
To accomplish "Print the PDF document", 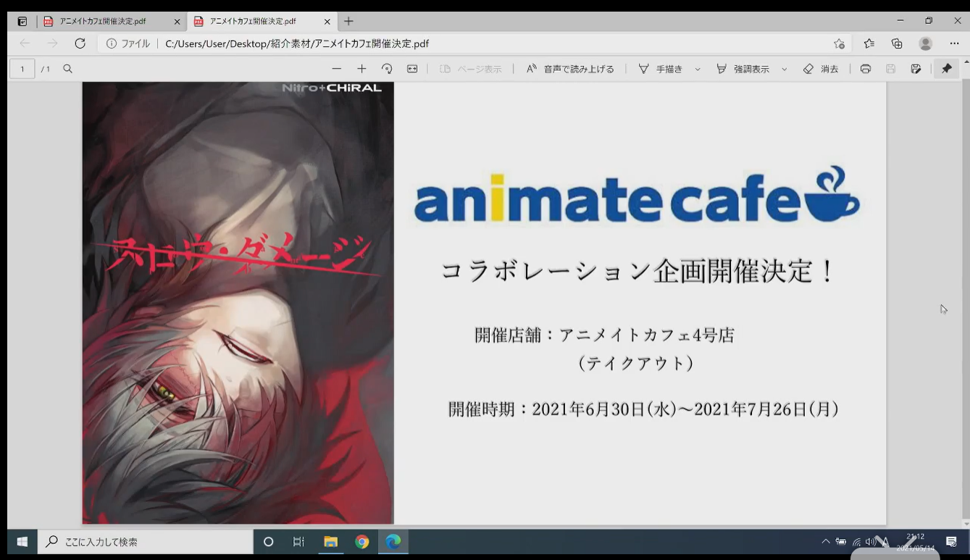I will click(x=865, y=69).
